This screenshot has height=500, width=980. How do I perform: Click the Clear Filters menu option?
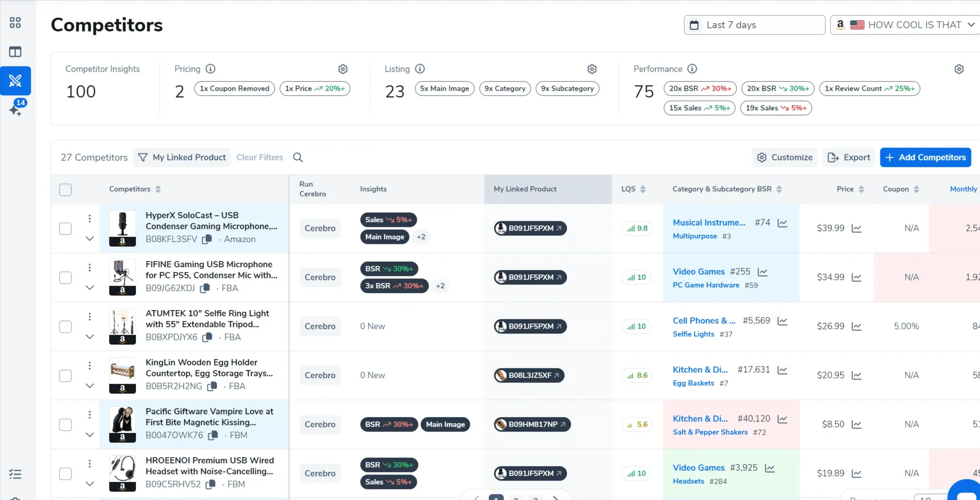pyautogui.click(x=260, y=157)
